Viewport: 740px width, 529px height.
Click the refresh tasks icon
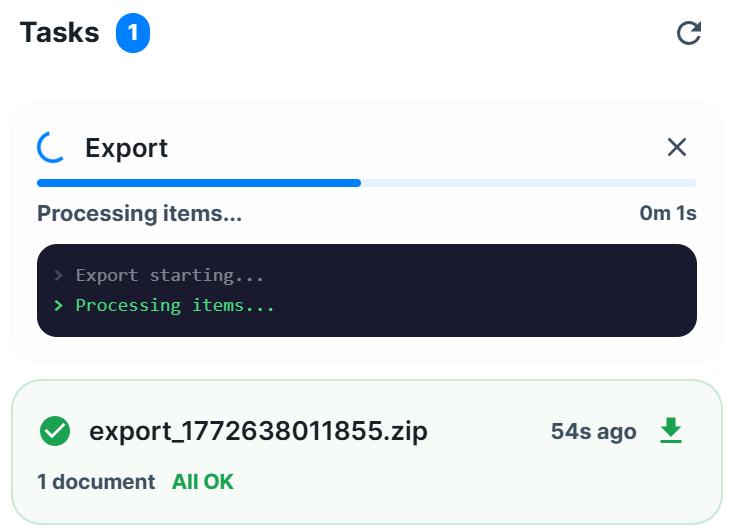689,33
